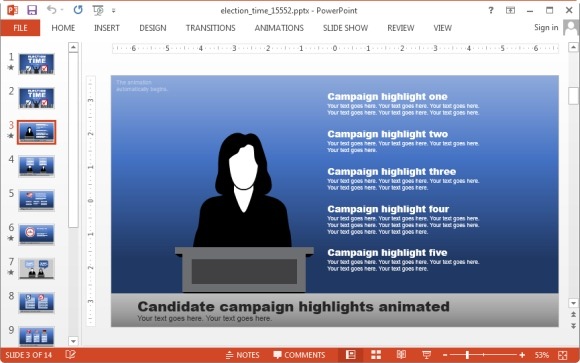Click the Sign in link
Viewport: 580px width, 363px height.
(546, 27)
